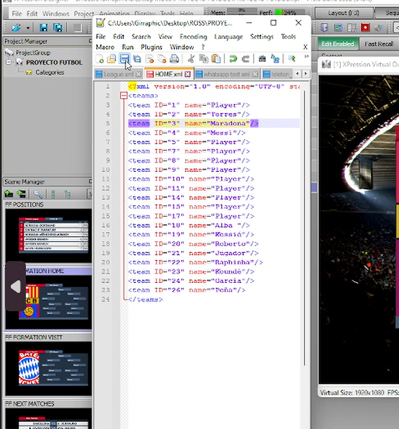Viewport: 399px width, 429px height.
Task: Select the FF POSITIONS scene thumbnail
Action: click(x=48, y=235)
